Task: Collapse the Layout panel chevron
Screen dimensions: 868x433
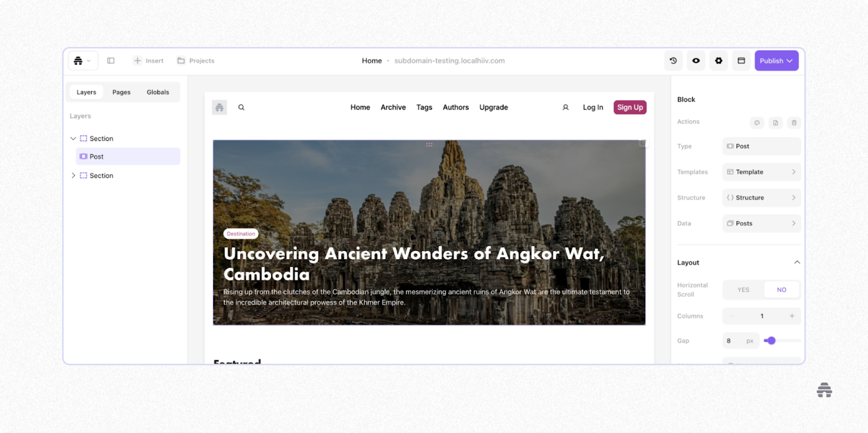Action: click(x=797, y=262)
